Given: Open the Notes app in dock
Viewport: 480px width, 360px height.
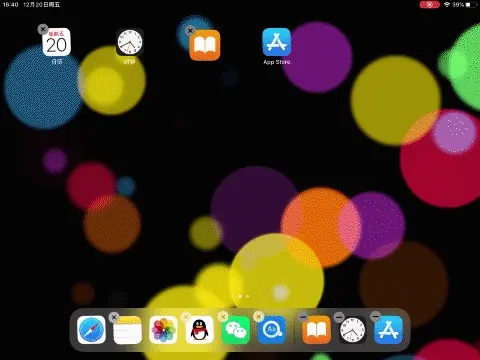Looking at the screenshot, I should coord(127,330).
